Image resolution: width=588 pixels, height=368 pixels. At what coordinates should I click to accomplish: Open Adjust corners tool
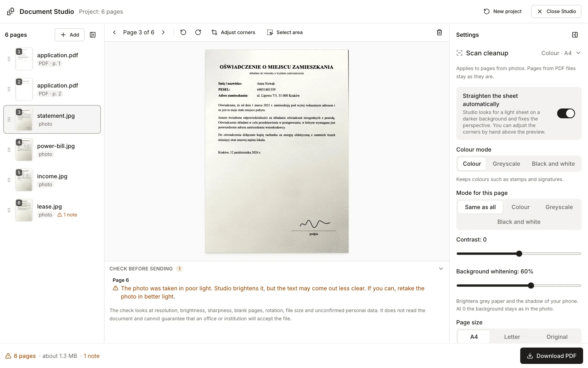233,32
